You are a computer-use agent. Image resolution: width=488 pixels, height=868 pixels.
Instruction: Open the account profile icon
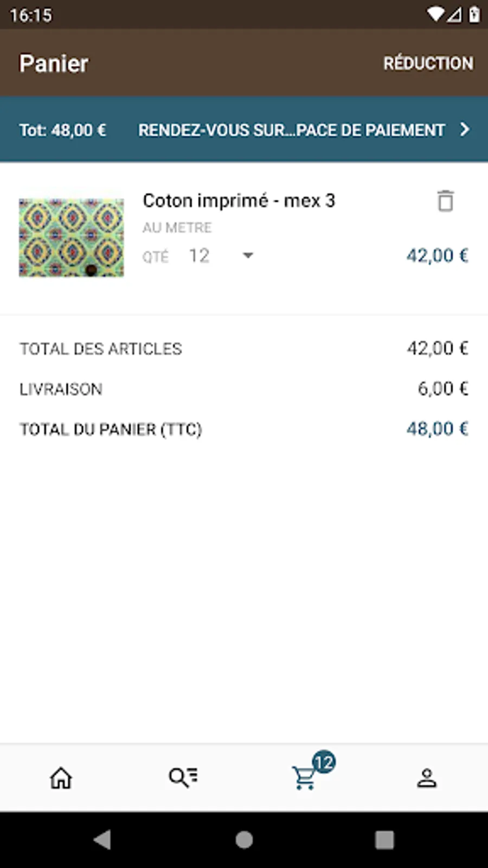pos(427,778)
